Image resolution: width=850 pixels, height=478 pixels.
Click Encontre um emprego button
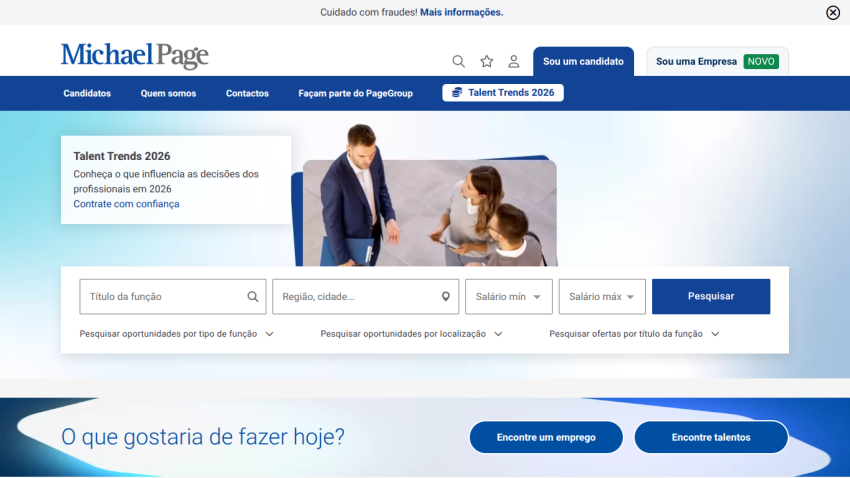click(x=546, y=437)
